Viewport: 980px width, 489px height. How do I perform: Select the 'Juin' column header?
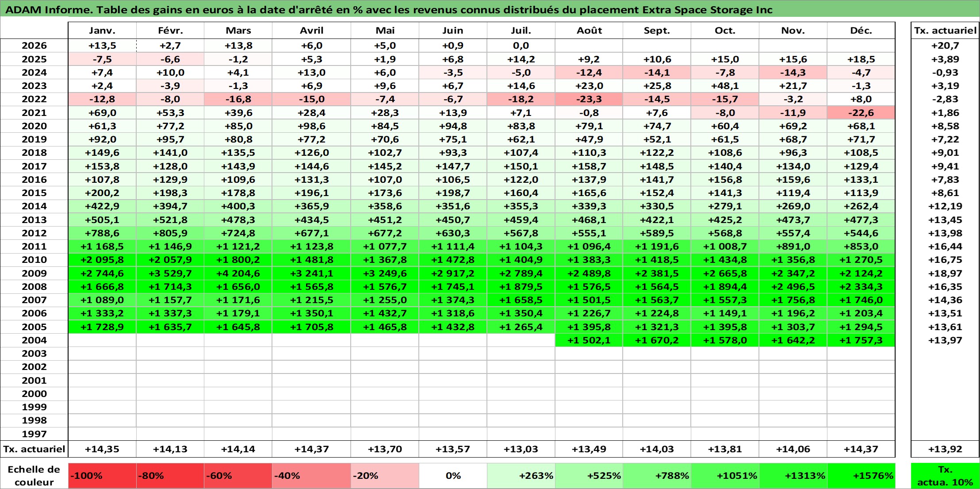point(453,31)
